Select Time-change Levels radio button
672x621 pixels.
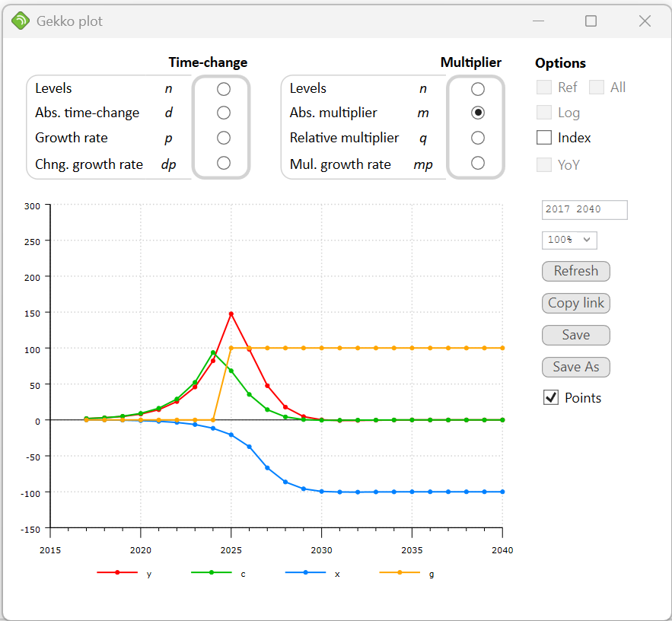[x=223, y=89]
